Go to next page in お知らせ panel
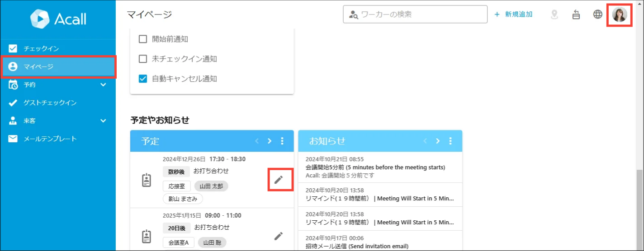The image size is (644, 251). [x=438, y=141]
